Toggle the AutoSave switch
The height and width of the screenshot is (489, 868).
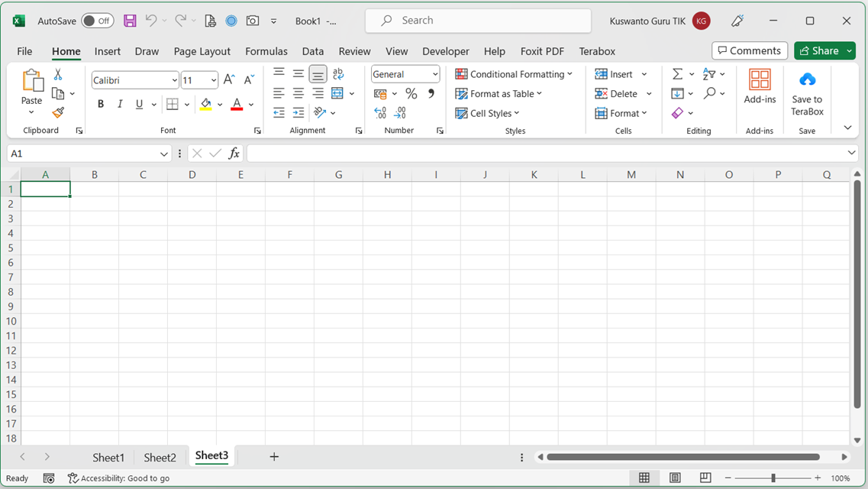[x=98, y=21]
